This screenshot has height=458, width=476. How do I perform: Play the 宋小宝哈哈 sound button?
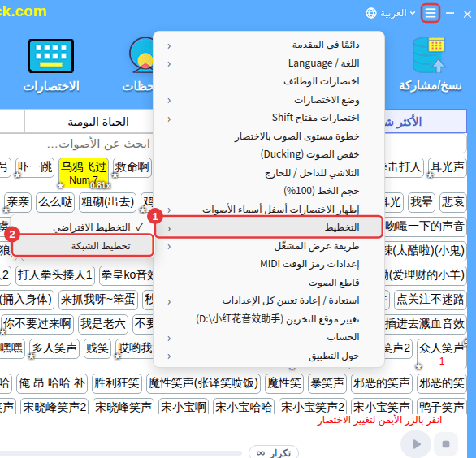click(x=244, y=407)
